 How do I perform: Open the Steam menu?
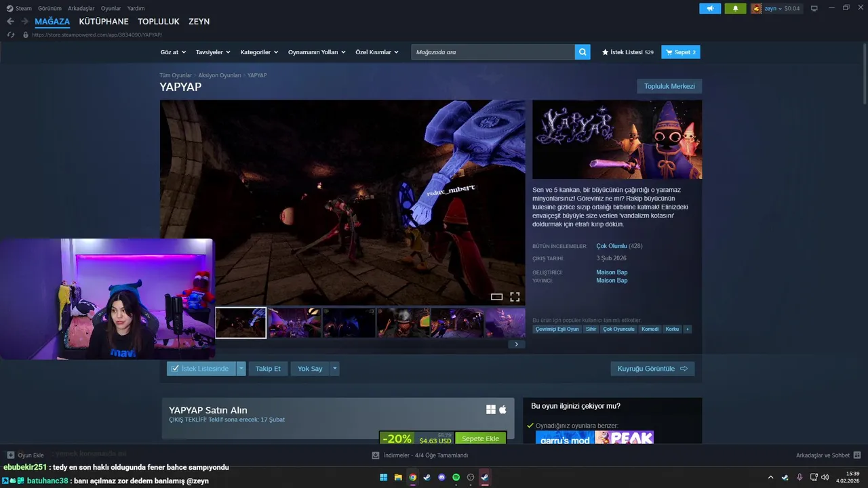coord(24,8)
